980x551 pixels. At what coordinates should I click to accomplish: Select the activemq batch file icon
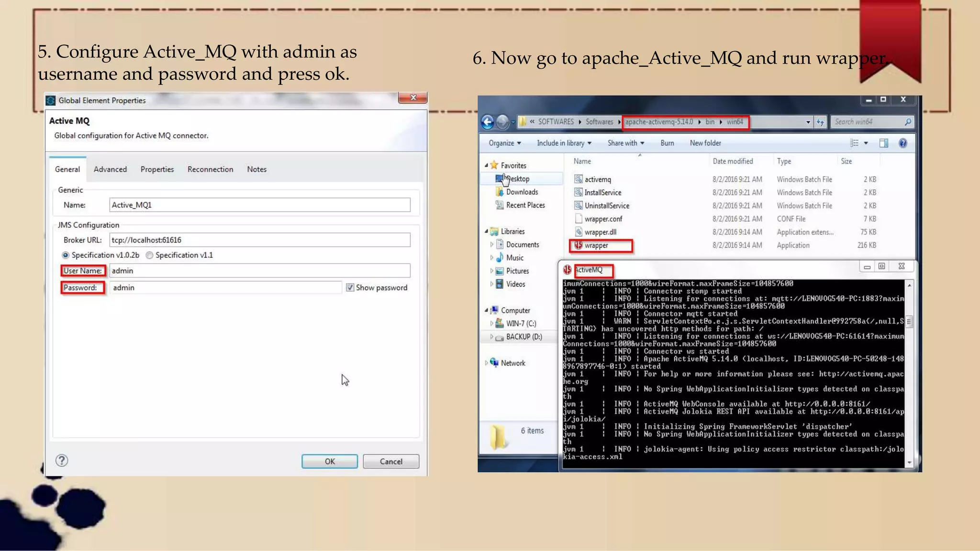(x=578, y=179)
